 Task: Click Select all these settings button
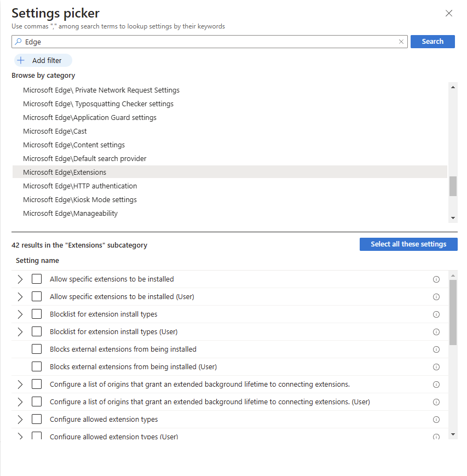click(x=408, y=244)
